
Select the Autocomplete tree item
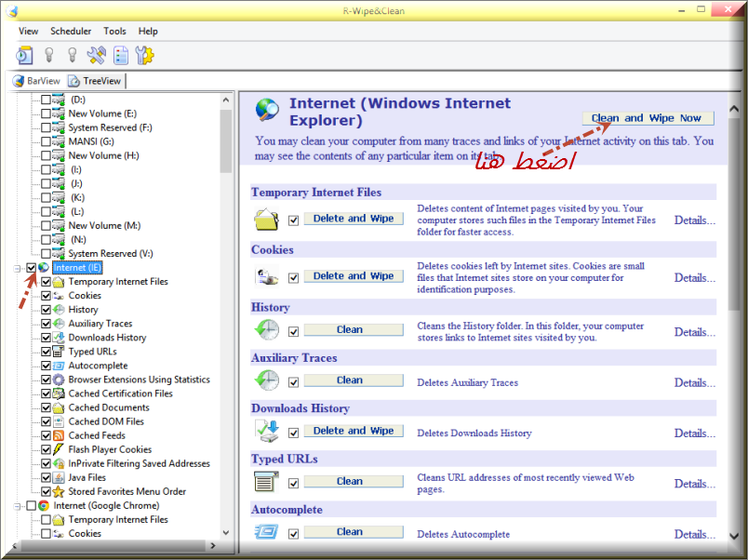pyautogui.click(x=98, y=366)
